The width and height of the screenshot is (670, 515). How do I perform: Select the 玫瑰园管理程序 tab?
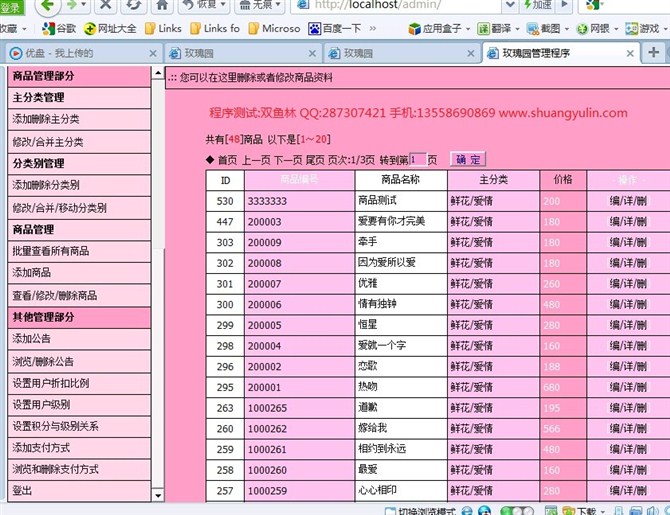[x=560, y=53]
